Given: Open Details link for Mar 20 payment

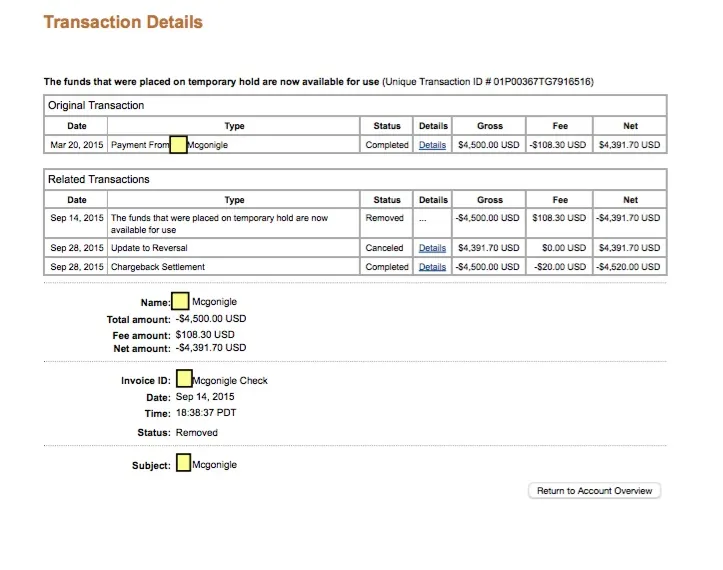Looking at the screenshot, I should (x=432, y=145).
